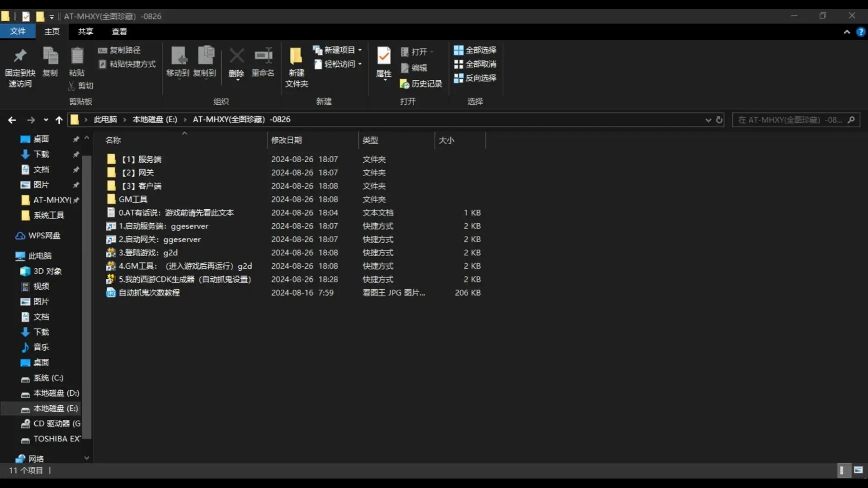Select the 【1】服务端 folder
868x488 pixels.
(x=142, y=159)
